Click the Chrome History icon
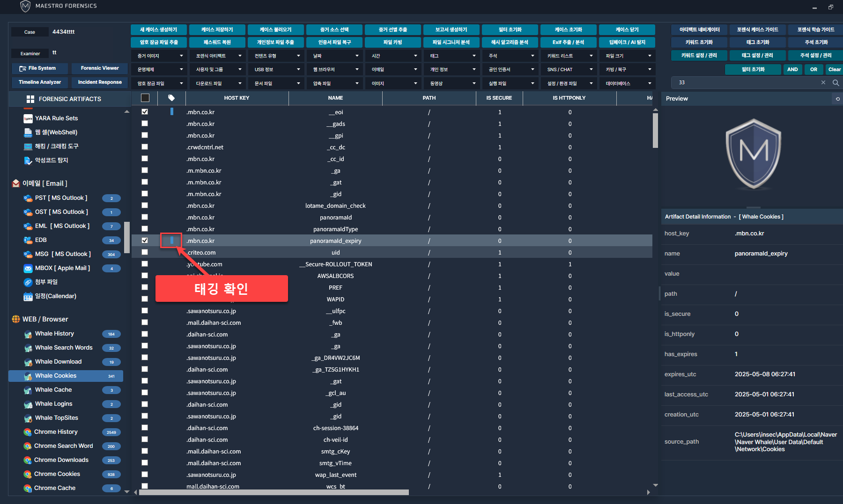Viewport: 843px width, 504px height. (x=28, y=432)
